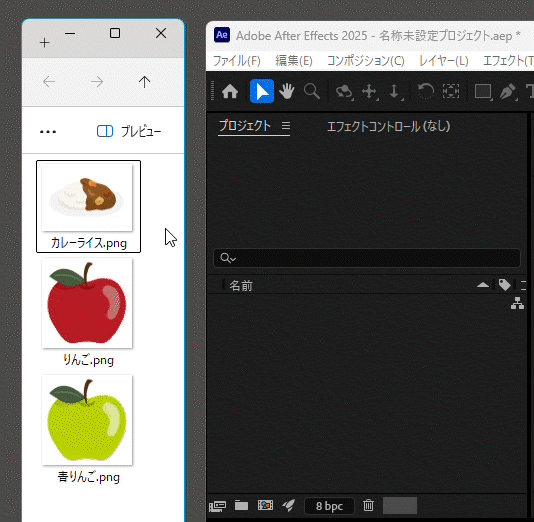The height and width of the screenshot is (522, 534).
Task: Click the 8 bpc color depth button
Action: [x=329, y=506]
